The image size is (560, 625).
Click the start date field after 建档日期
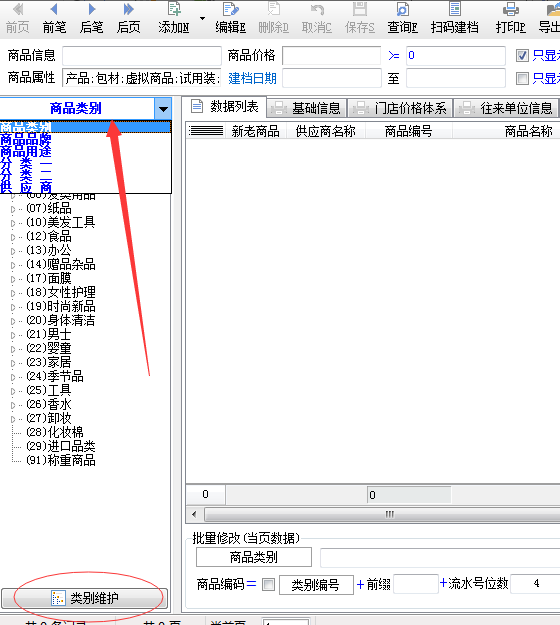pos(332,78)
